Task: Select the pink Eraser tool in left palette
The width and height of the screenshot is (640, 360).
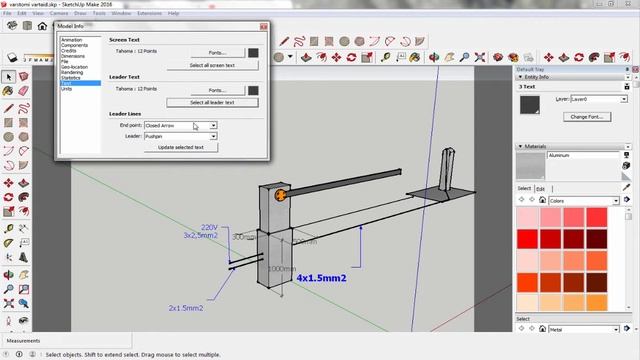Action: click(24, 91)
